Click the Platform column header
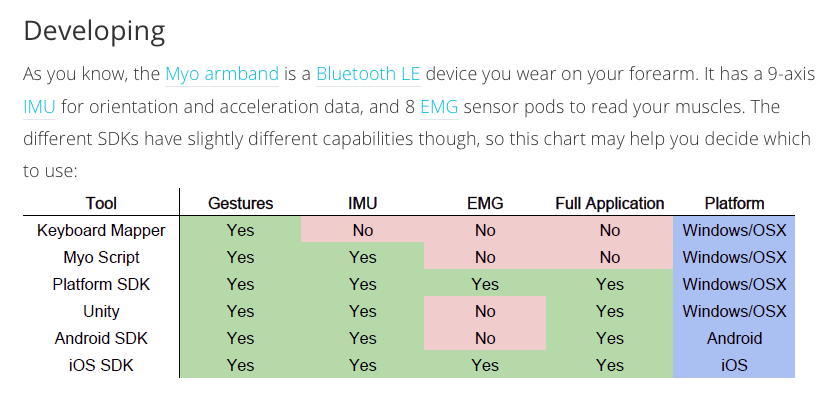 (x=734, y=203)
